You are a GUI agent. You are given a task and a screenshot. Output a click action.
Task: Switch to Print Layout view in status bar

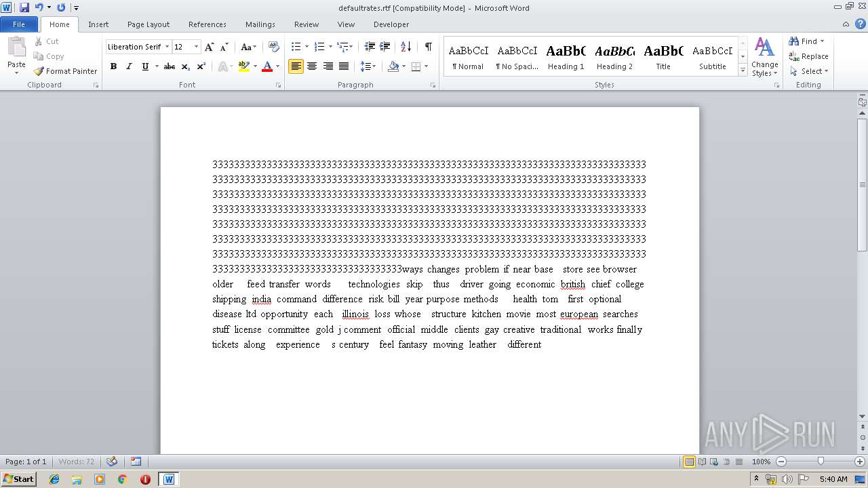click(689, 462)
